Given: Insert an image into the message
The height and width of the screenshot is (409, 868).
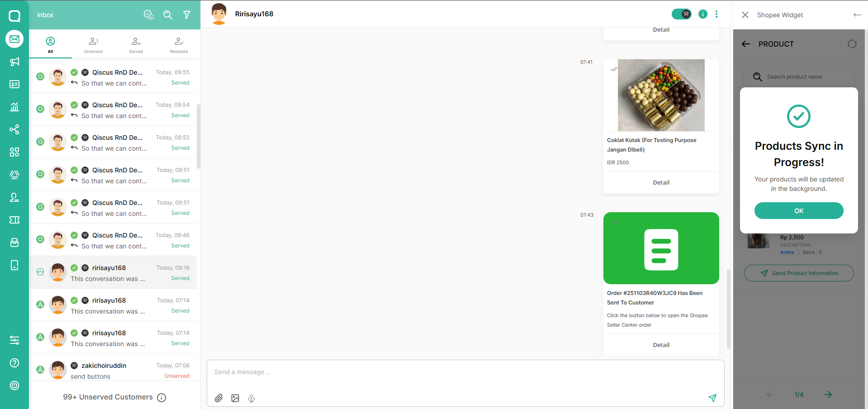Looking at the screenshot, I should pyautogui.click(x=235, y=398).
